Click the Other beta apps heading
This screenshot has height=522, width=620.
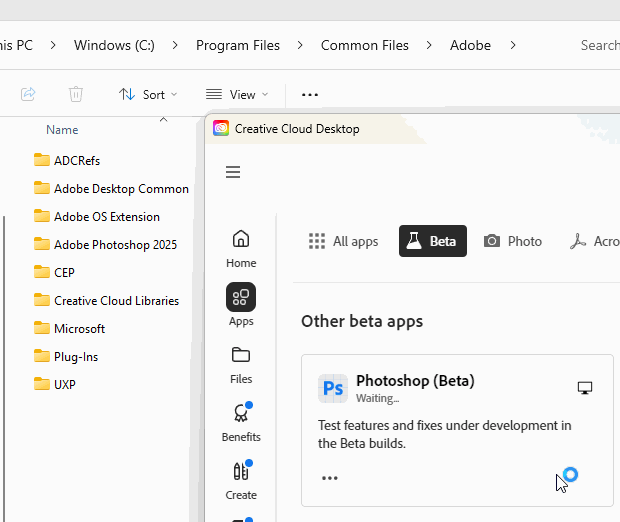coord(362,321)
